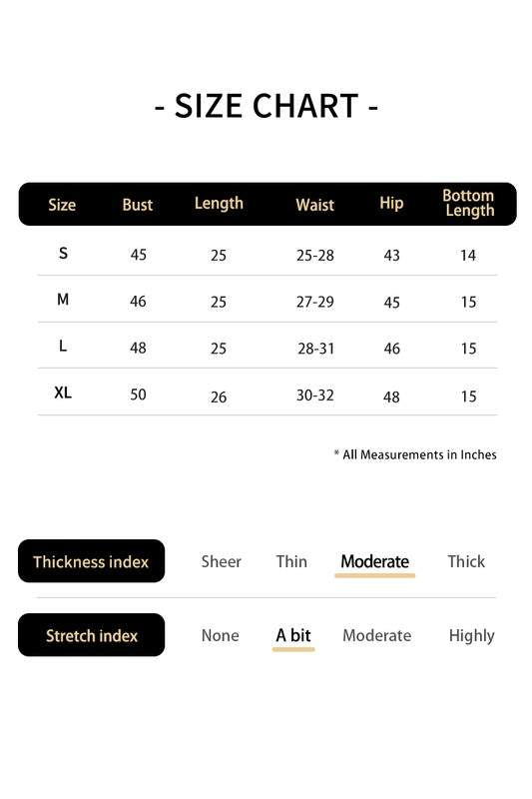
Task: Select the A bit stretch option
Action: click(x=293, y=635)
